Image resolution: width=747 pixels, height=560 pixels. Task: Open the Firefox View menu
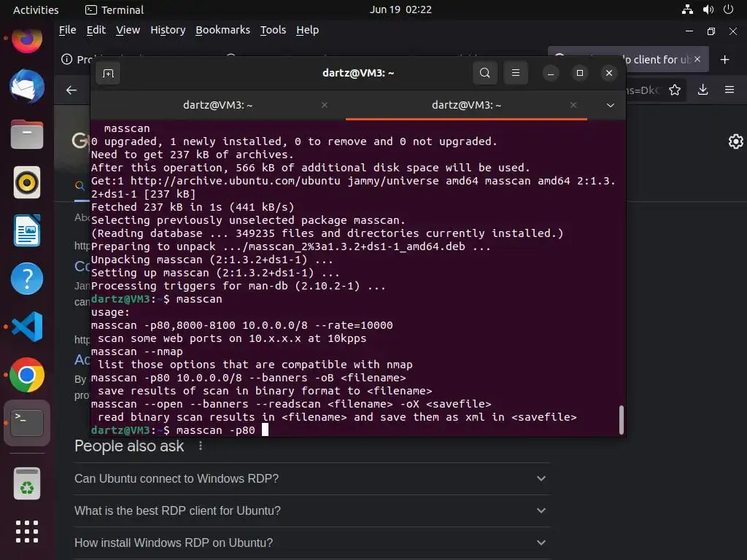click(x=128, y=30)
